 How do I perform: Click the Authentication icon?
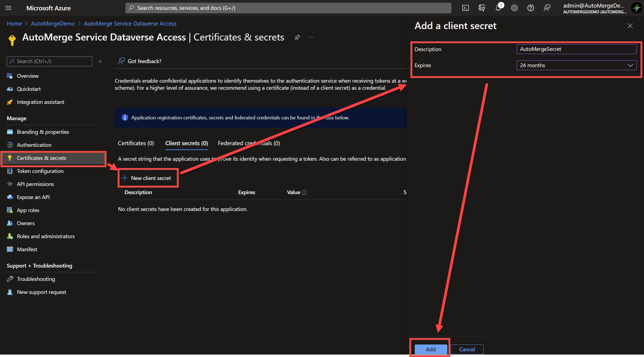10,145
